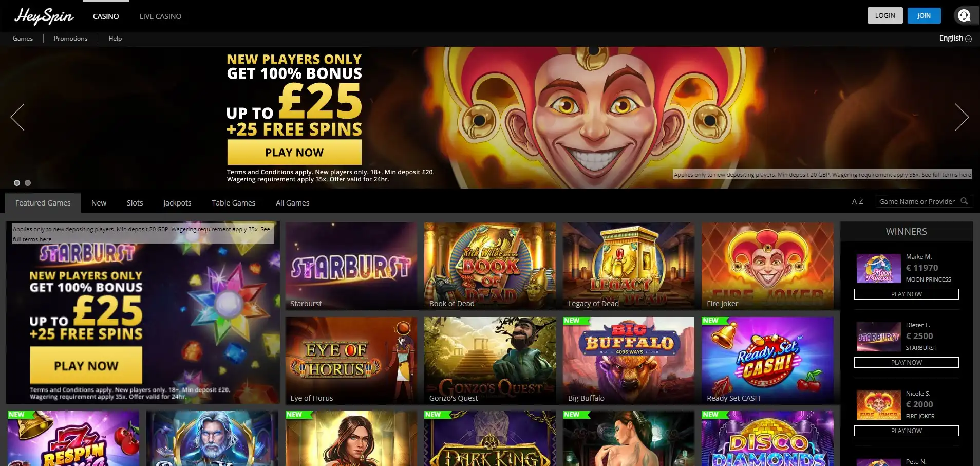Viewport: 980px width, 466px height.
Task: Open Fire Joker icon in winners list
Action: [878, 405]
